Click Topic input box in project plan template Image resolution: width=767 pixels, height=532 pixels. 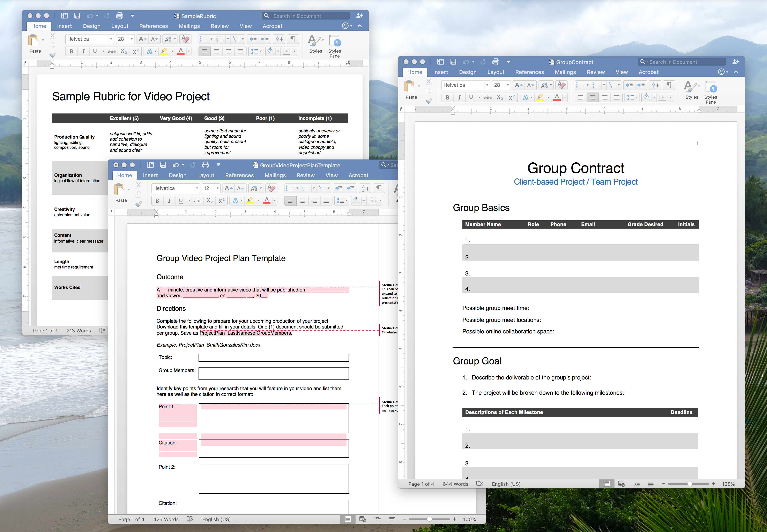coord(274,358)
